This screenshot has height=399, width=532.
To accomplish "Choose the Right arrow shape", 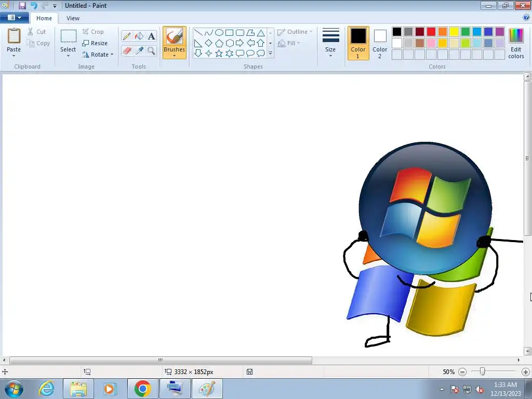I will pos(240,43).
